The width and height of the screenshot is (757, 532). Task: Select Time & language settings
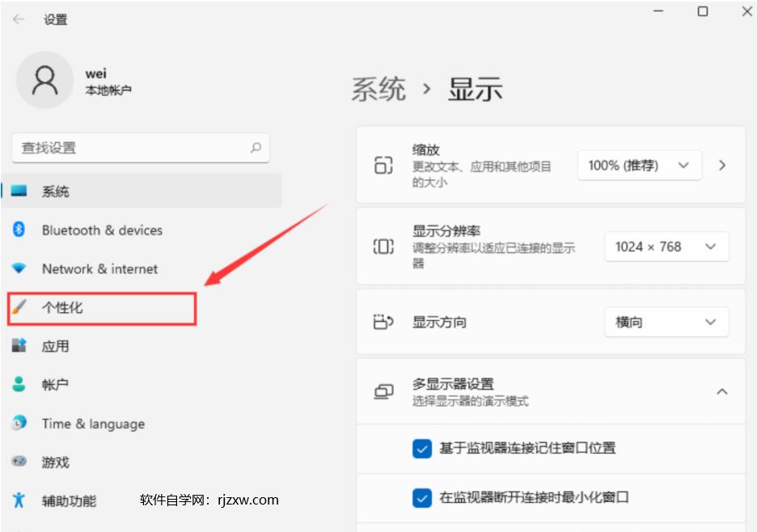(93, 423)
